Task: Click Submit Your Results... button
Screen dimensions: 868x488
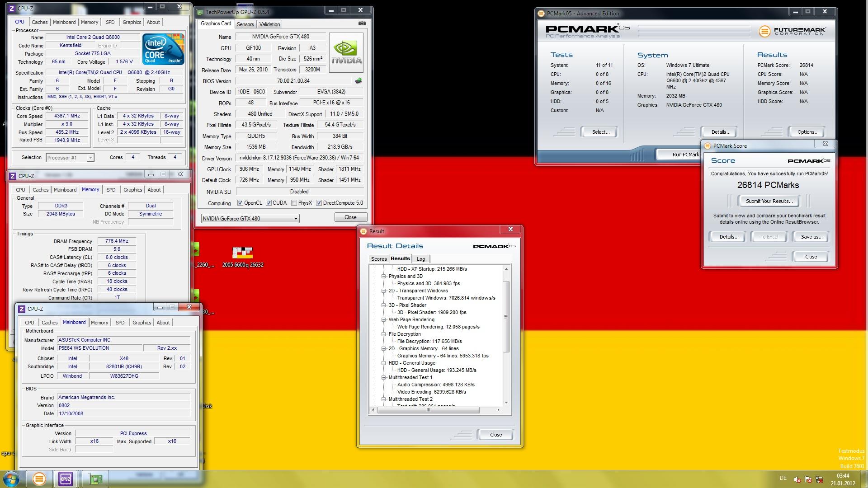Action: coord(769,201)
